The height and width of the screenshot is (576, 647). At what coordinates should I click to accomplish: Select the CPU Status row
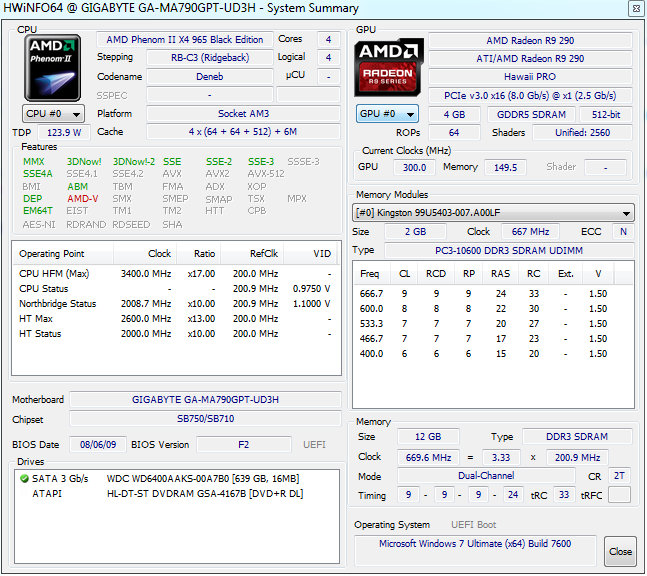coord(175,289)
